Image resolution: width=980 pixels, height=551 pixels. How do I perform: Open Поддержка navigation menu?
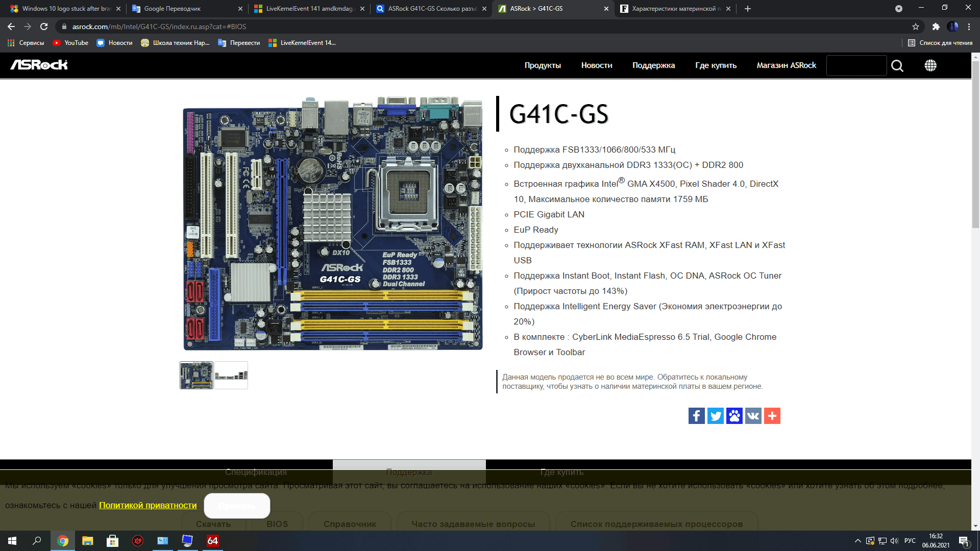tap(653, 65)
